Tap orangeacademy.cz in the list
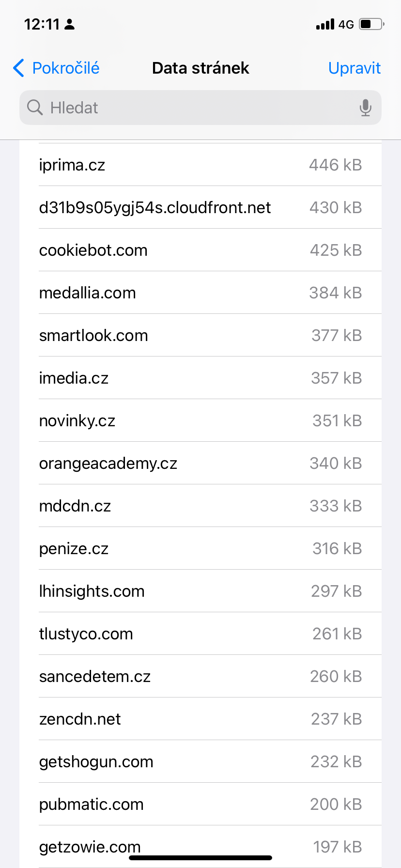The image size is (401, 868). (200, 464)
